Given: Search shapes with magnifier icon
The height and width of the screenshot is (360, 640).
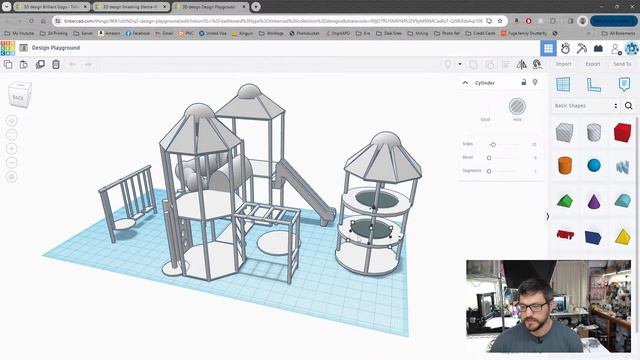Looking at the screenshot, I should coord(629,106).
